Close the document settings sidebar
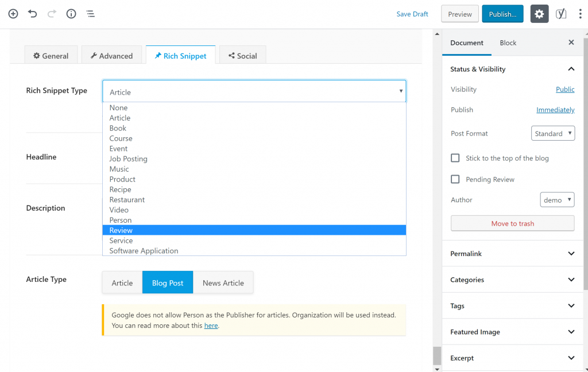588x372 pixels. tap(571, 42)
